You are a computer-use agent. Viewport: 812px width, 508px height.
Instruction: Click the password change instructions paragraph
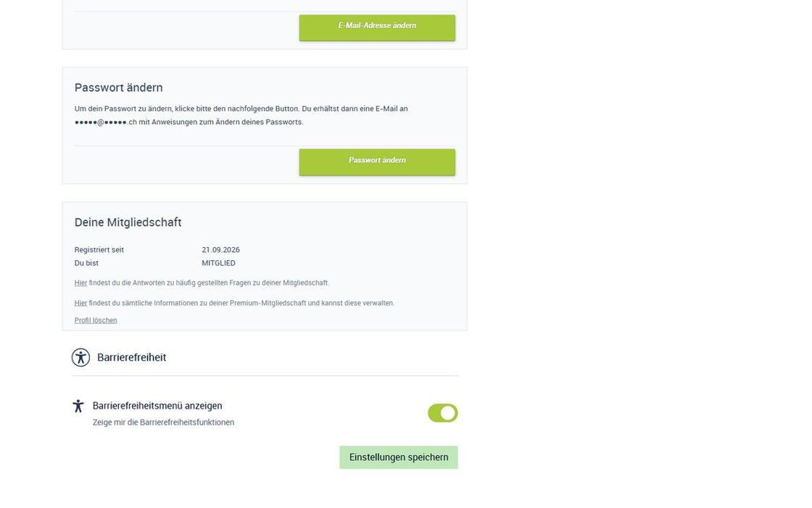click(241, 115)
